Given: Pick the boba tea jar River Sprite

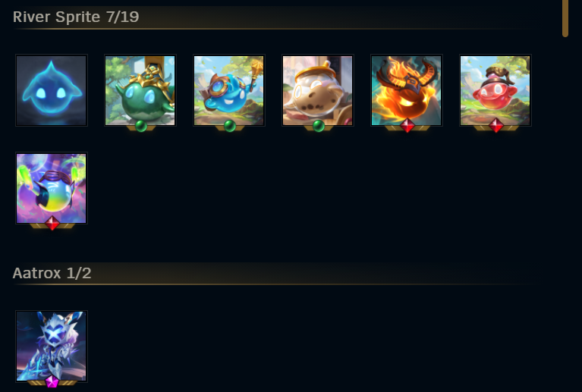Looking at the screenshot, I should click(318, 90).
